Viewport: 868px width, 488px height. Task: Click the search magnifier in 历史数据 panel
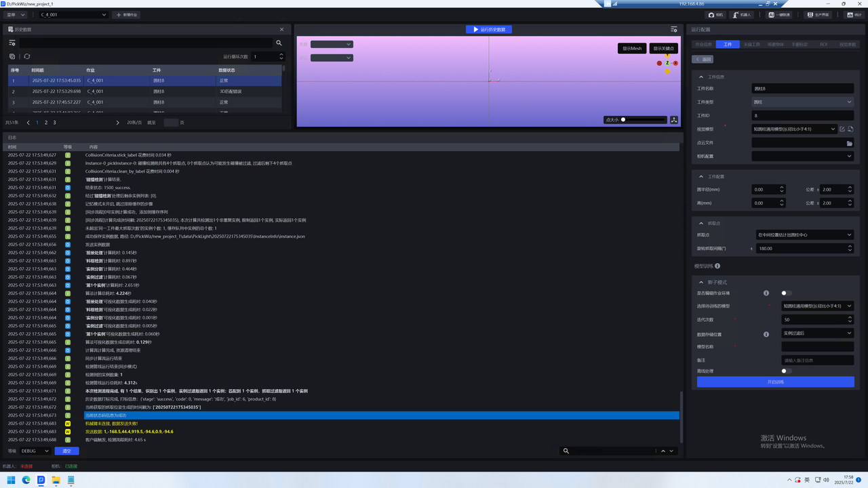pos(279,43)
